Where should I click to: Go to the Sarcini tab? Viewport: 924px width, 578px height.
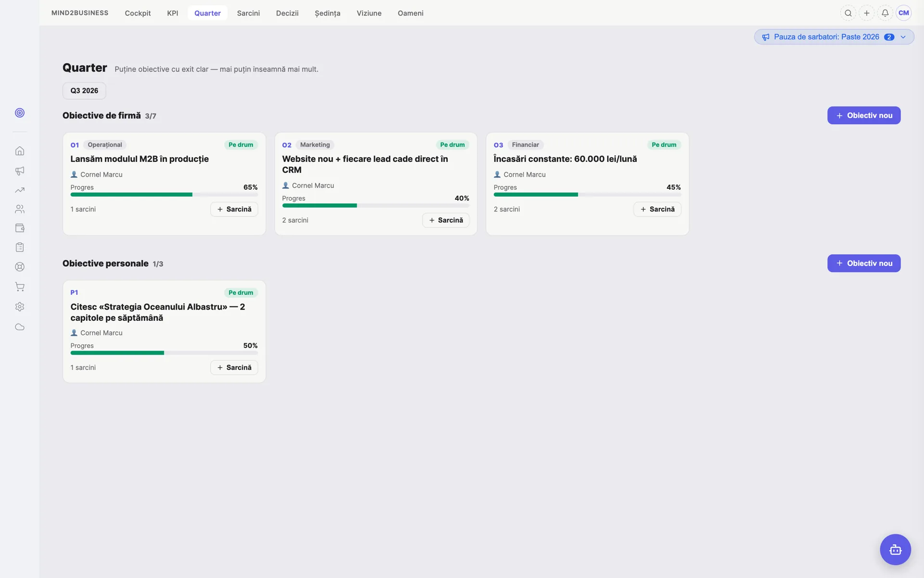(x=248, y=13)
